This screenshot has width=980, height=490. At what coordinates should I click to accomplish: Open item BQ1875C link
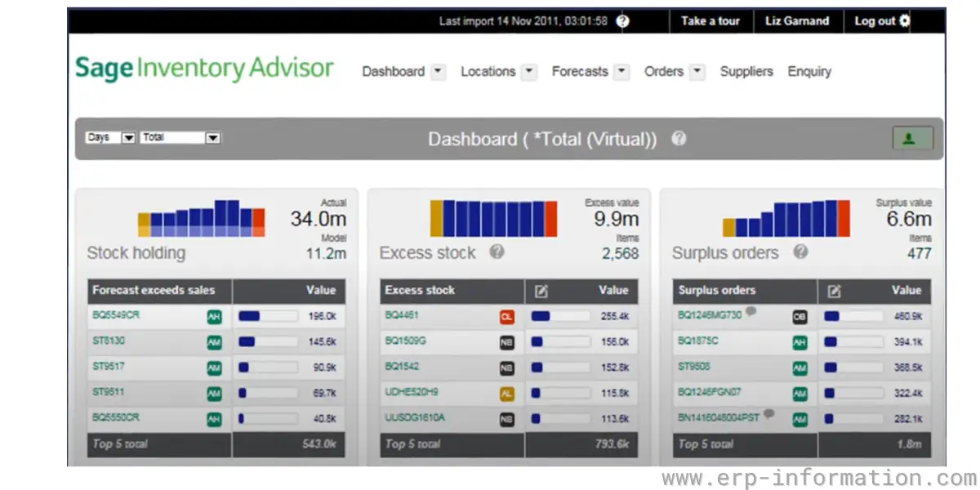click(698, 341)
